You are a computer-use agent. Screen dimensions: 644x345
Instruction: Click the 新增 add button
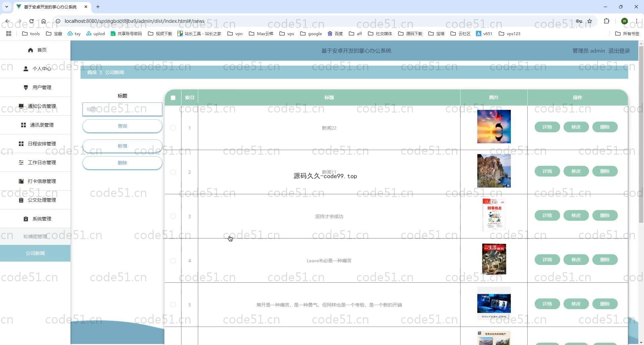coord(122,146)
